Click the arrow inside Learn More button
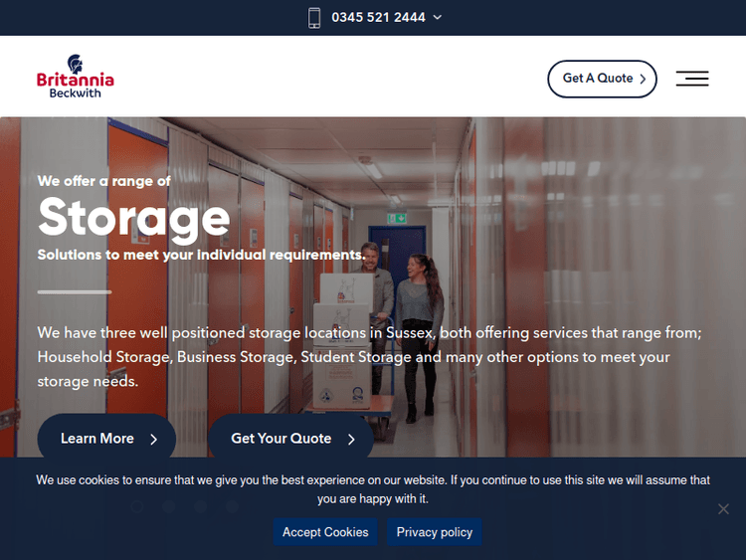Image resolution: width=746 pixels, height=560 pixels. [153, 440]
